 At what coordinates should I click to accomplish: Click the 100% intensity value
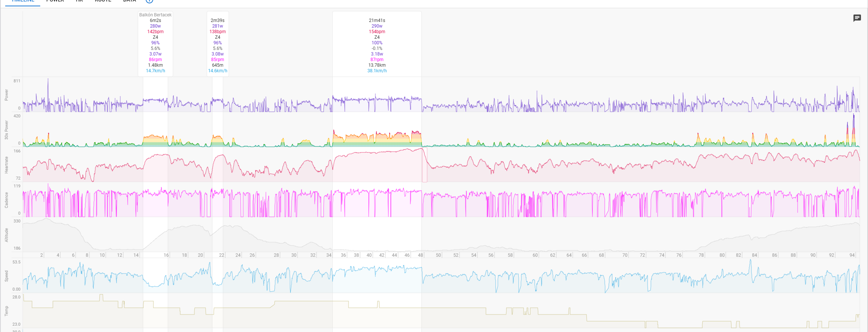point(377,43)
